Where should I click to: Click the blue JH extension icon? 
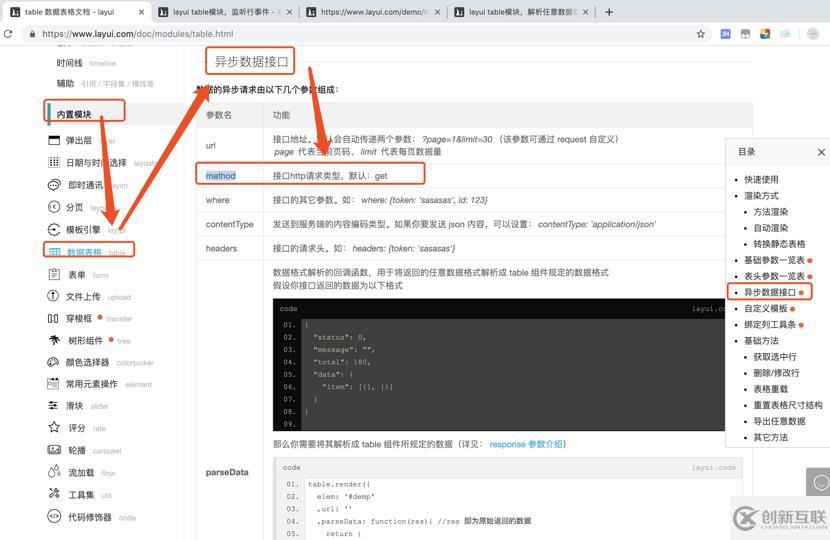(725, 34)
